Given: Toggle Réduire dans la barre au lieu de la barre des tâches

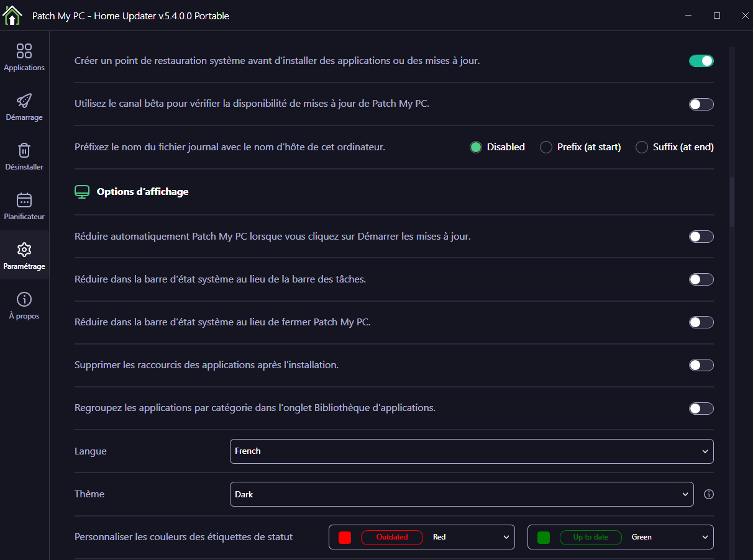Looking at the screenshot, I should pos(701,279).
